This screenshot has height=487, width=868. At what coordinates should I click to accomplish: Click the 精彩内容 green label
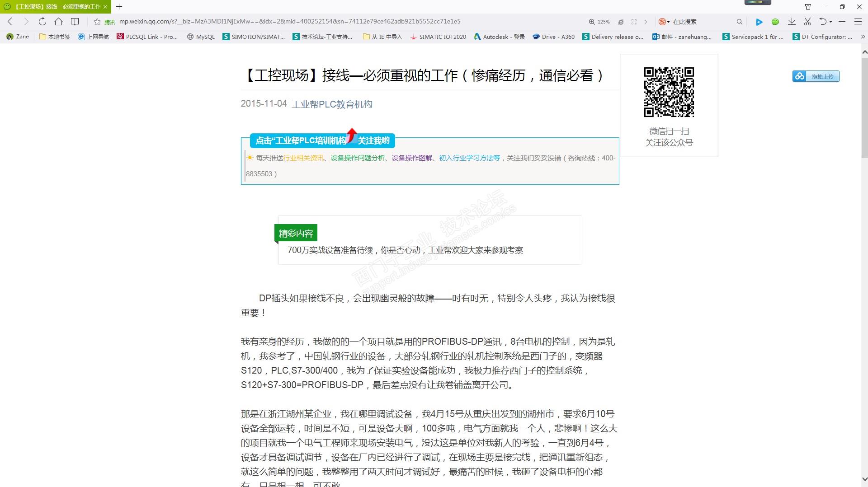[296, 234]
